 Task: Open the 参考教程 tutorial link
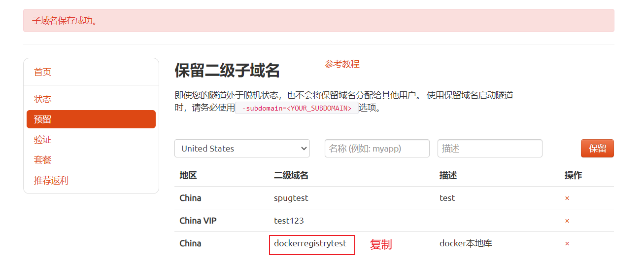pyautogui.click(x=342, y=64)
